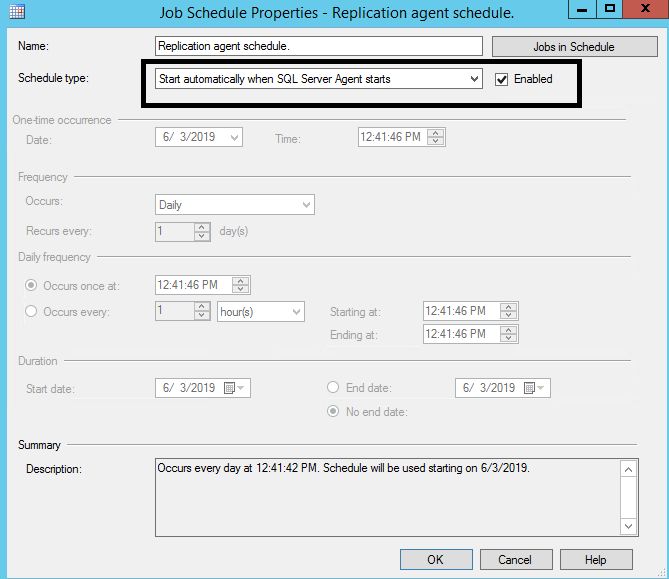
Task: Click into the Name text field
Action: pyautogui.click(x=319, y=46)
